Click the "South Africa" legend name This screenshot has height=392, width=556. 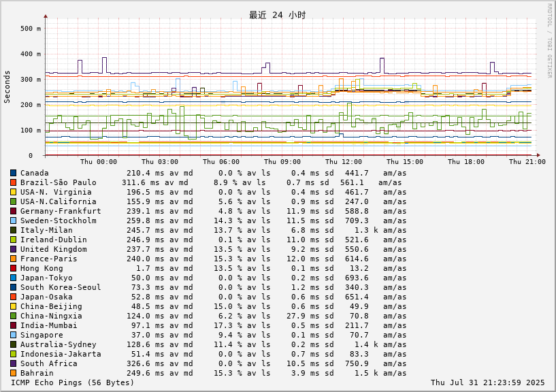(x=48, y=363)
